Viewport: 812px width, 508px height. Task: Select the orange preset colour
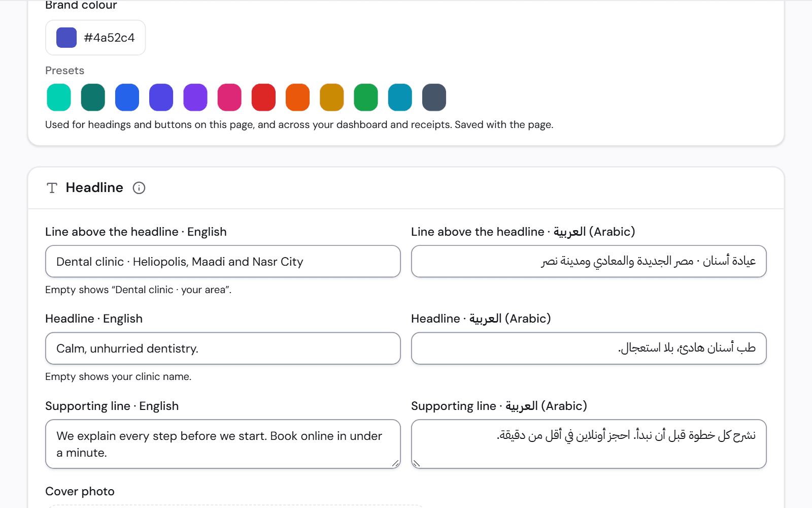[298, 97]
